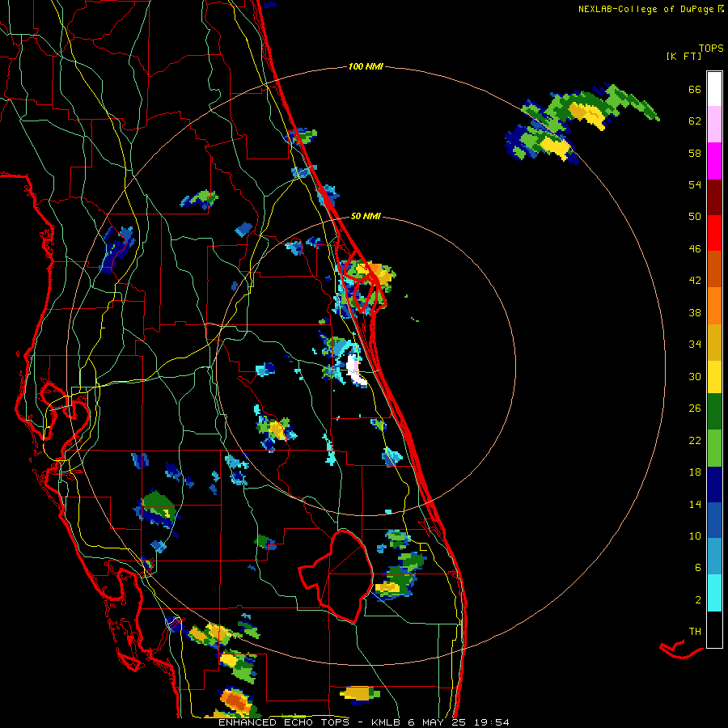Click the 54 value on the scale
The width and height of the screenshot is (728, 728).
pos(695,184)
